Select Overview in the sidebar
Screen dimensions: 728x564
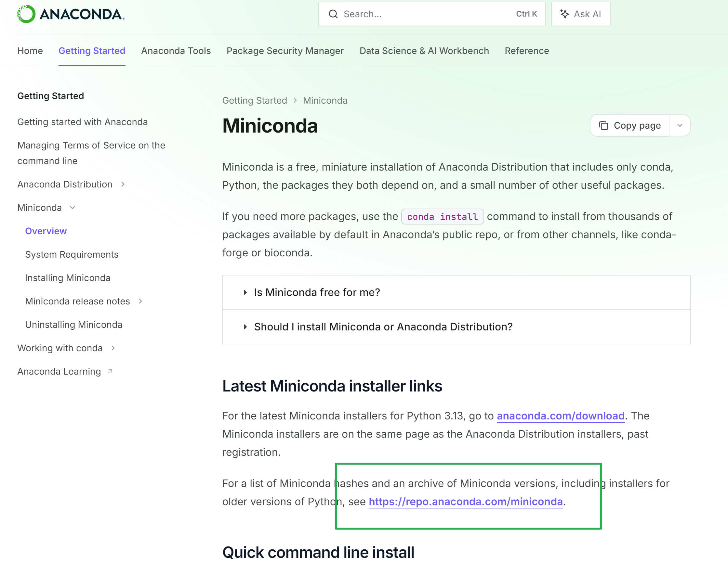(x=46, y=231)
